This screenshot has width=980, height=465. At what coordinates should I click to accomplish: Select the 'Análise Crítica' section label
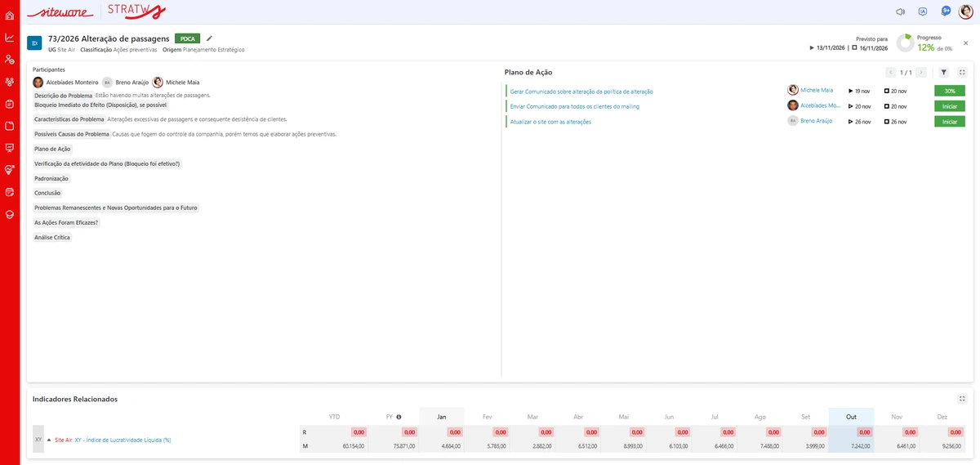click(52, 237)
